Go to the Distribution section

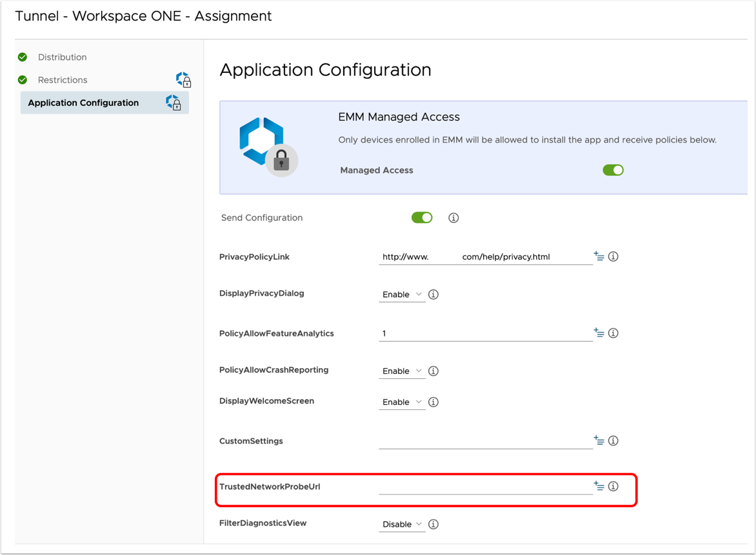point(62,57)
